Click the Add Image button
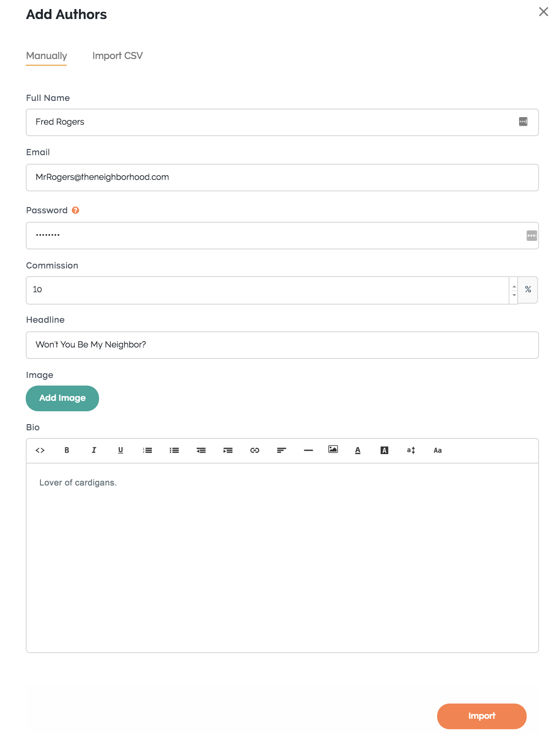 (x=62, y=398)
